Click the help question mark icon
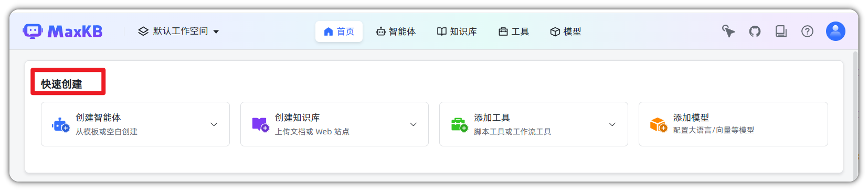 pyautogui.click(x=807, y=31)
